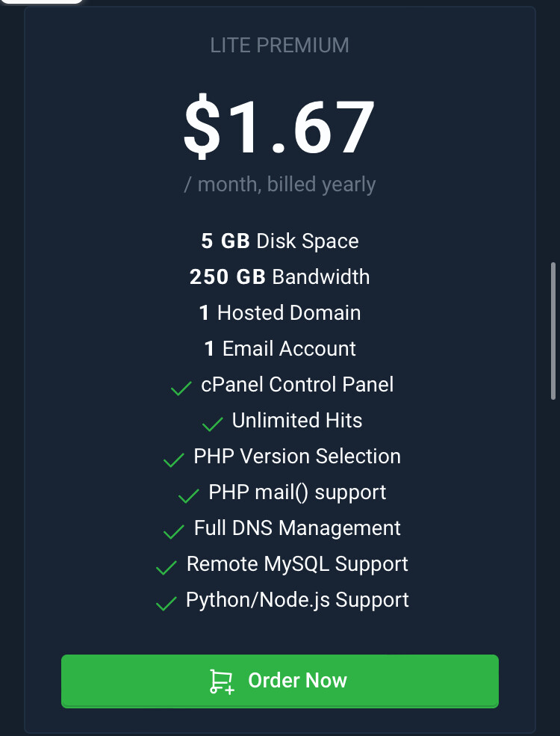Select the 5 GB Disk Space feature
This screenshot has height=736, width=560.
coord(280,241)
